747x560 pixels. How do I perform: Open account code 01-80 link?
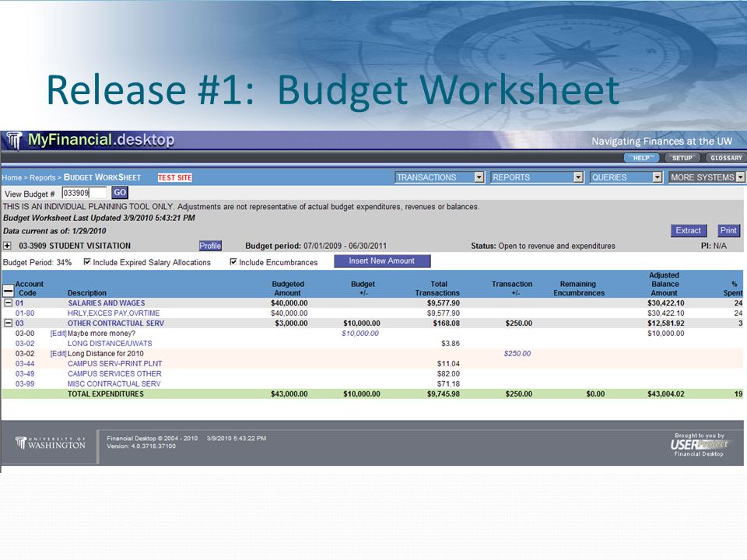[x=25, y=313]
